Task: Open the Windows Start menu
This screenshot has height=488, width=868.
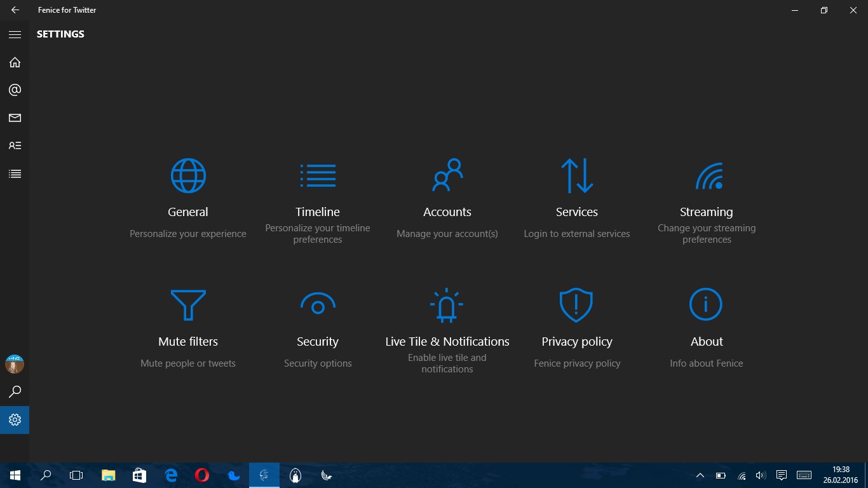Action: [x=15, y=475]
